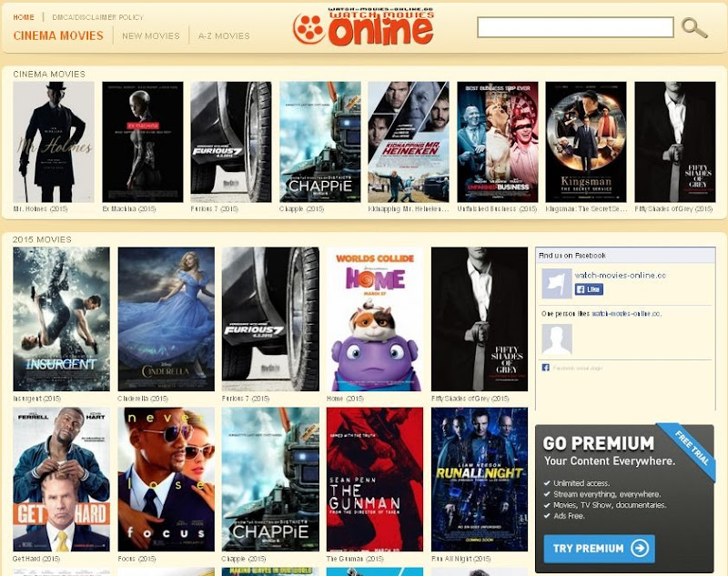Focus the search text box
Screen dimensions: 728x576
coord(575,27)
